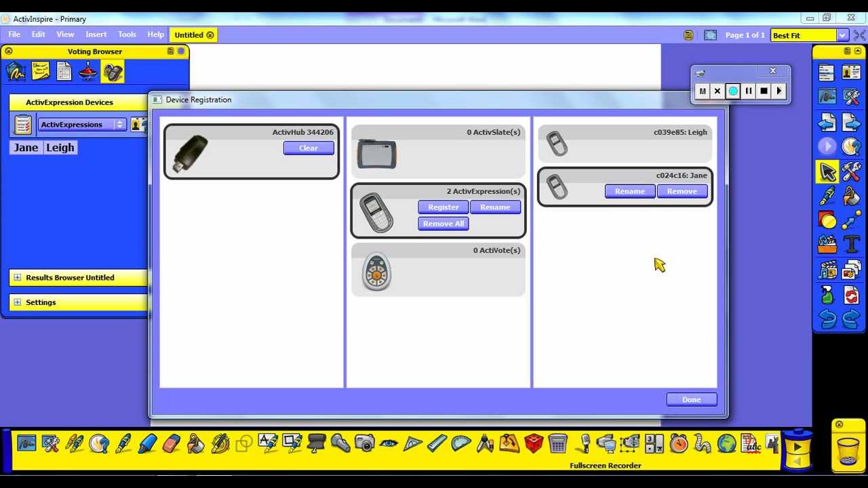
Task: Play the screen recording
Action: pos(779,91)
